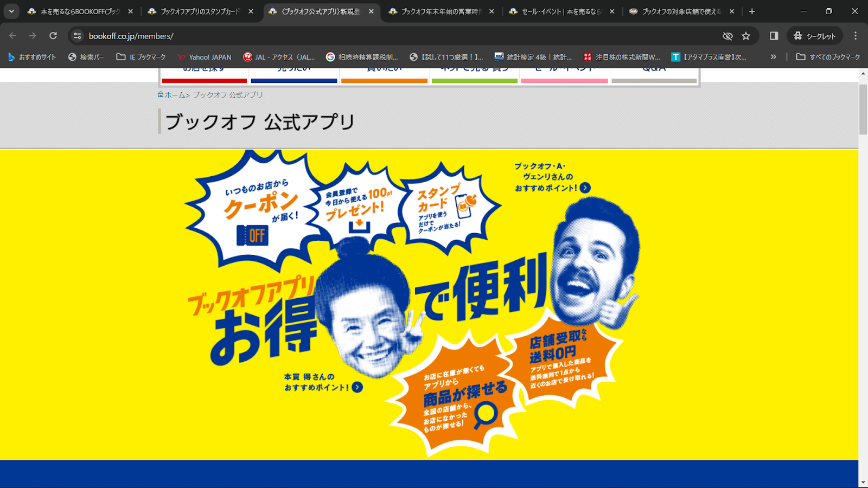Close the ブックオフ年末年始 tab
Image resolution: width=868 pixels, height=488 pixels.
coord(492,11)
